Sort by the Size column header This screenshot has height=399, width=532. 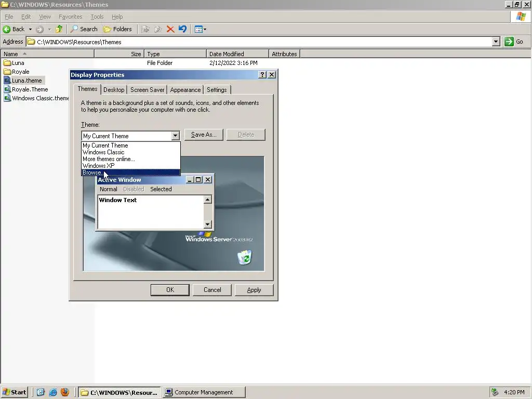click(x=119, y=54)
